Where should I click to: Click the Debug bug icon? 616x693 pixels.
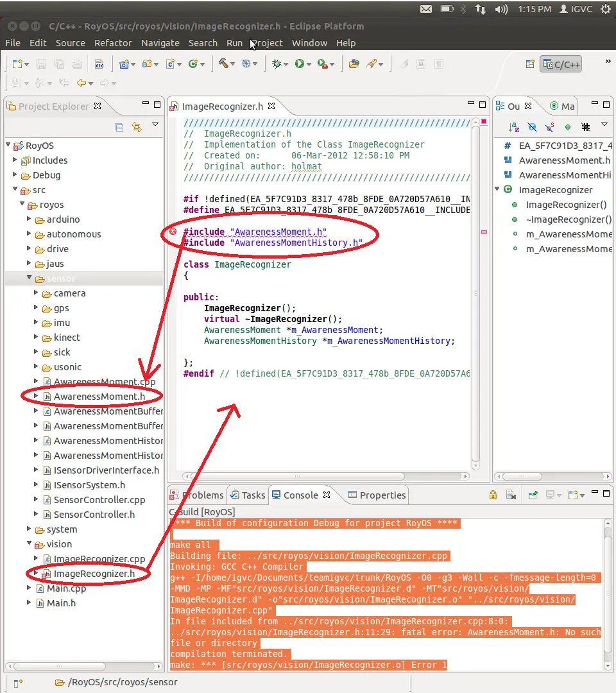coord(277,64)
